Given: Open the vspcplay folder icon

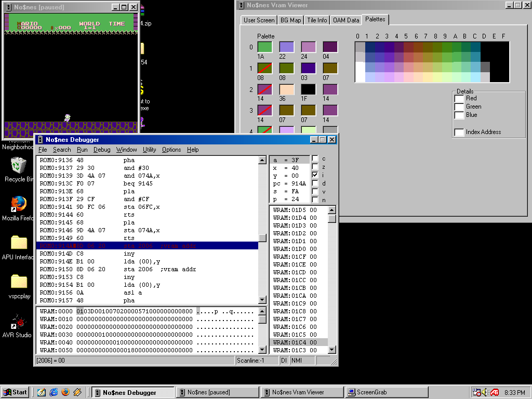Looking at the screenshot, I should [19, 282].
